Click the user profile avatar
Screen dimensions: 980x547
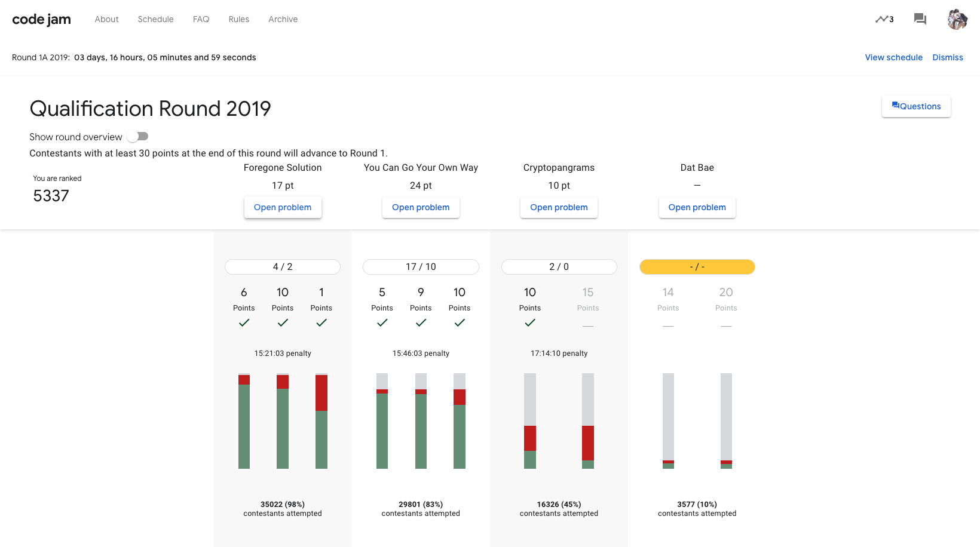click(957, 19)
